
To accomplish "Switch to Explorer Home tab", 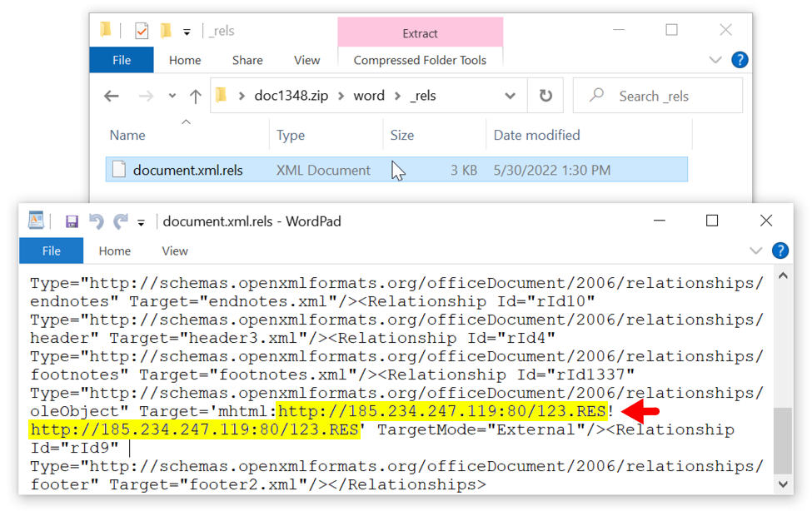I will tap(185, 60).
